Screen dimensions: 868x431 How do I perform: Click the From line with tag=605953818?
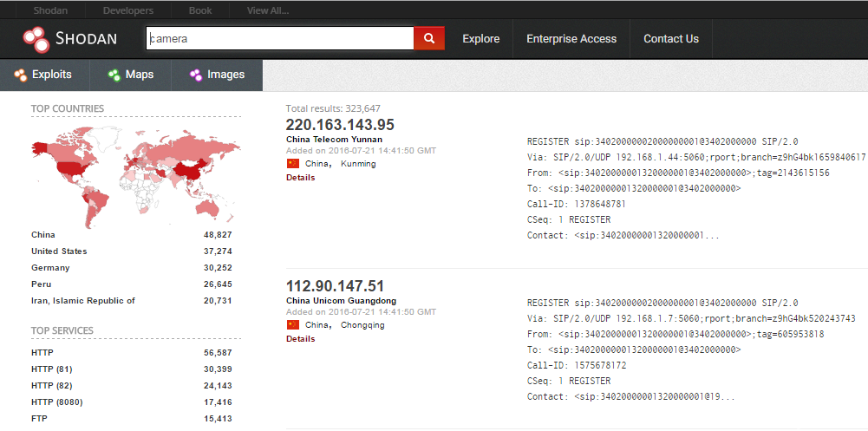click(x=675, y=334)
